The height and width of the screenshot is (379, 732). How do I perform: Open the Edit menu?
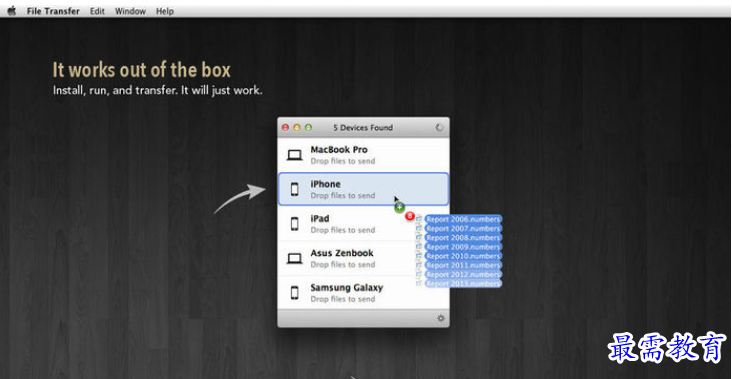tap(97, 11)
